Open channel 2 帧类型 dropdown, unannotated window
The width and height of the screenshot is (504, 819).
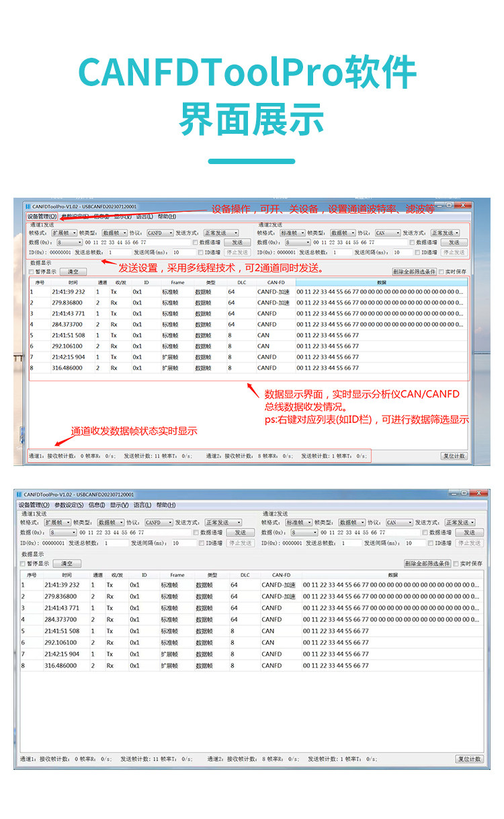[x=352, y=522]
